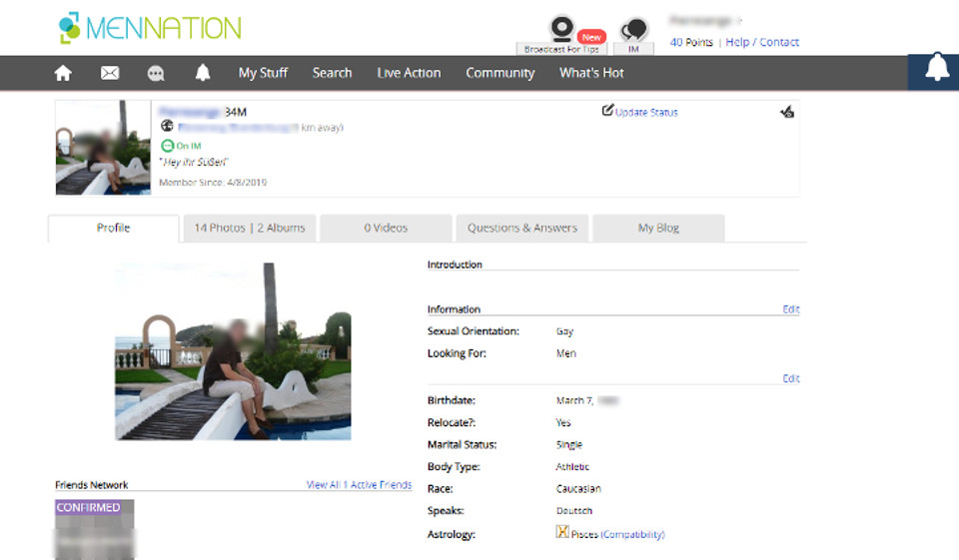Open the What's Hot menu
This screenshot has width=959, height=560.
click(591, 73)
